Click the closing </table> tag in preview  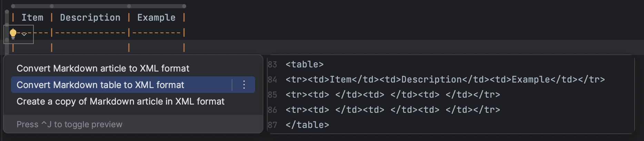(307, 125)
